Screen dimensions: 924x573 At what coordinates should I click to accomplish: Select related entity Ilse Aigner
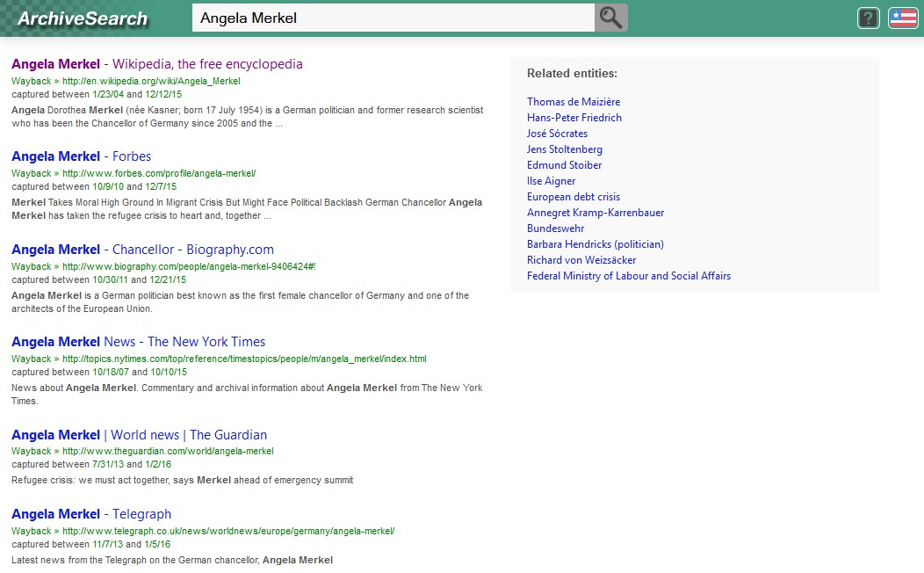[x=551, y=182]
